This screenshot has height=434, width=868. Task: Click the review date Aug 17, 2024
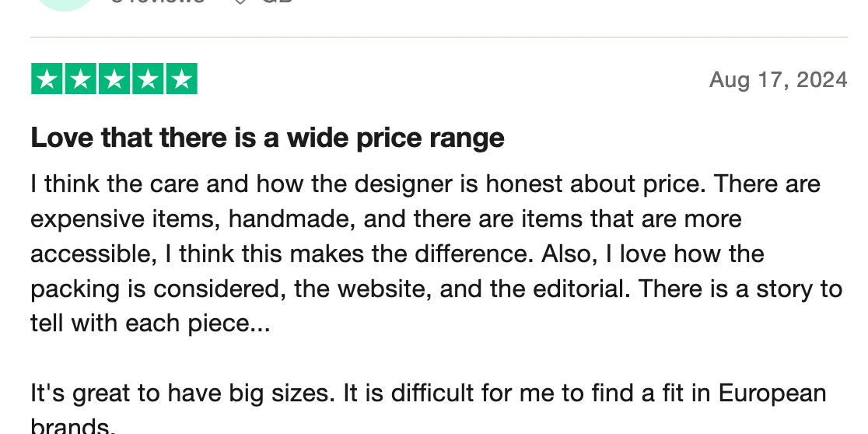point(778,79)
